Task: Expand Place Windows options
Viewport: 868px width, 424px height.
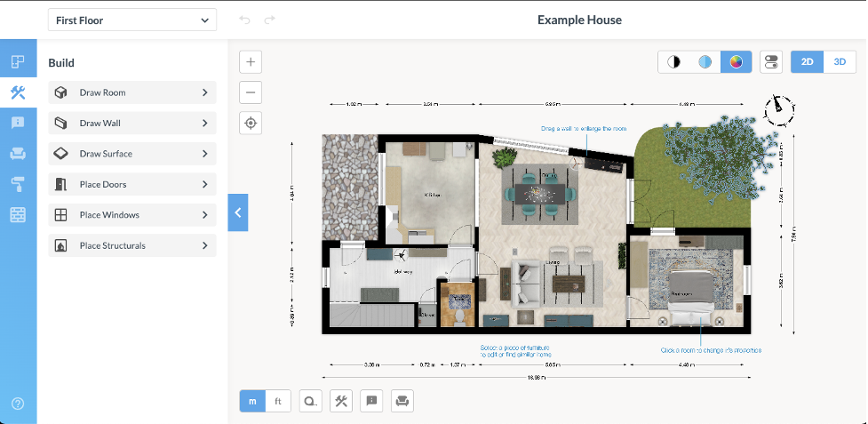Action: (x=132, y=215)
